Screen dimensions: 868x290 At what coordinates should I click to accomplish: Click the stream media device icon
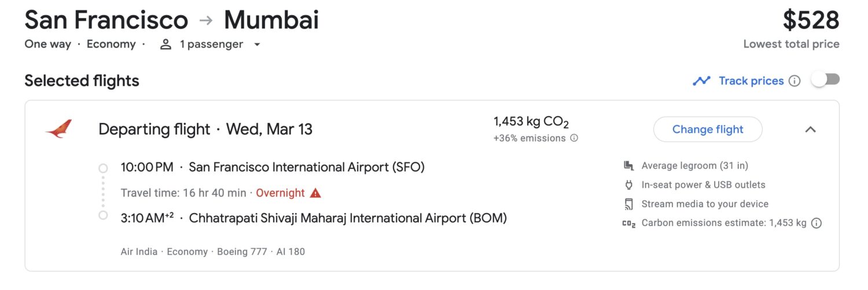(629, 204)
